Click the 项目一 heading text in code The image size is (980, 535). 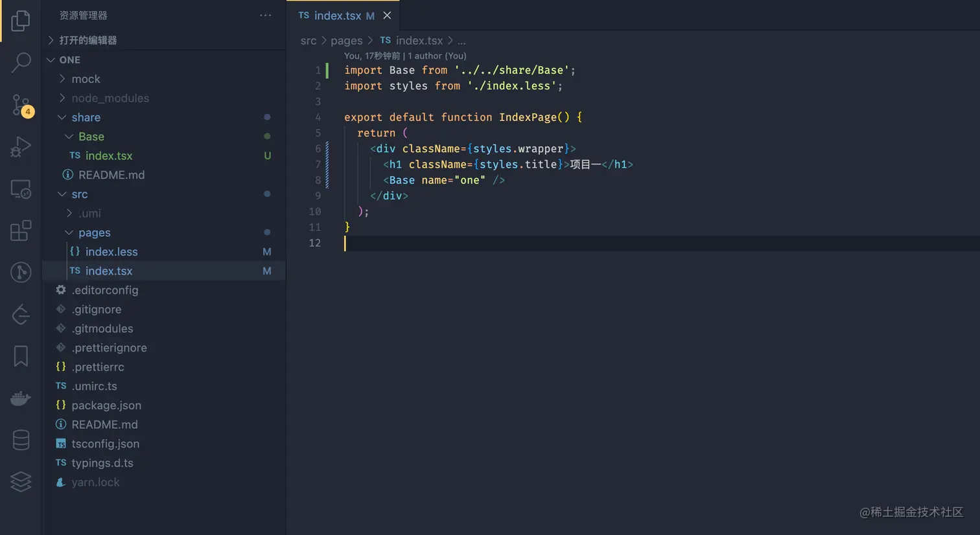(586, 165)
